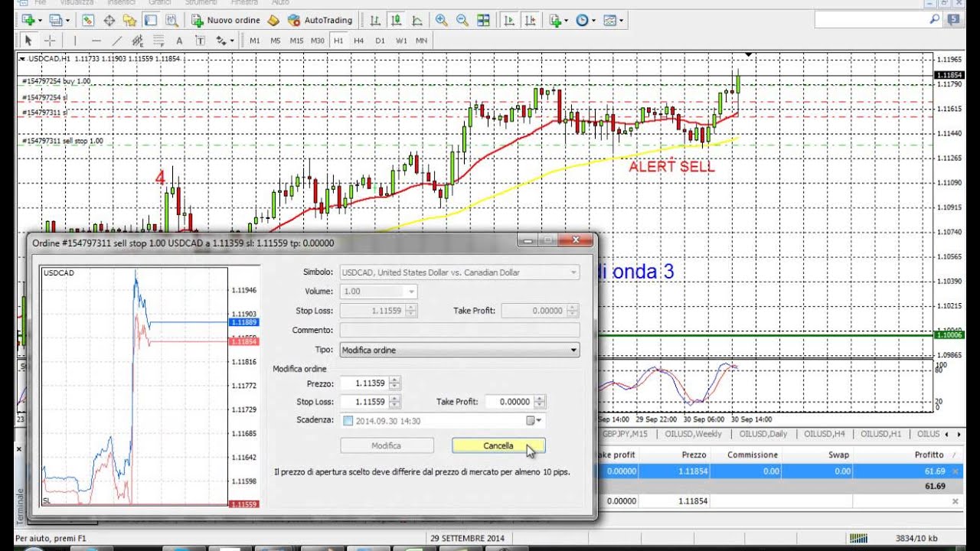
Task: Click the search magnifier icon
Action: pyautogui.click(x=935, y=20)
